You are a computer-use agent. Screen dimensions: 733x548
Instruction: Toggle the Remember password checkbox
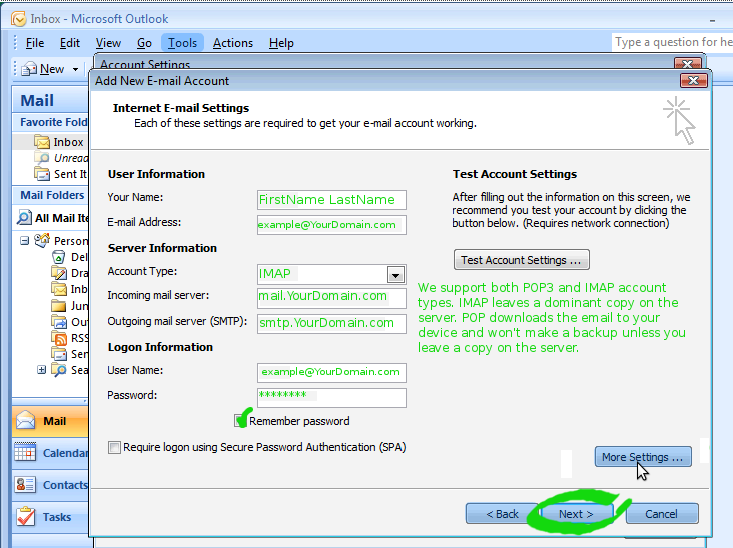pyautogui.click(x=240, y=421)
